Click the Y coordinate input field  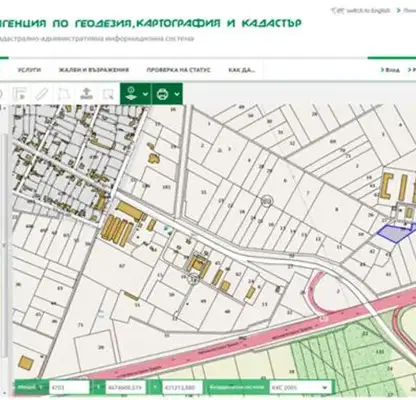[182, 387]
